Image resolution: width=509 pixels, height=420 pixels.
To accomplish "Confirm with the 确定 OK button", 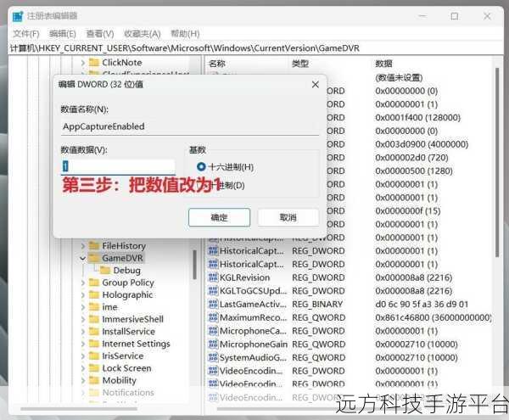I will (x=219, y=217).
